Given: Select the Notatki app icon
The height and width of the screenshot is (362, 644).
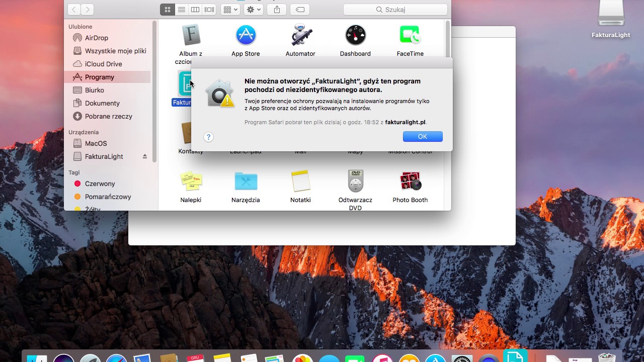Looking at the screenshot, I should [300, 181].
